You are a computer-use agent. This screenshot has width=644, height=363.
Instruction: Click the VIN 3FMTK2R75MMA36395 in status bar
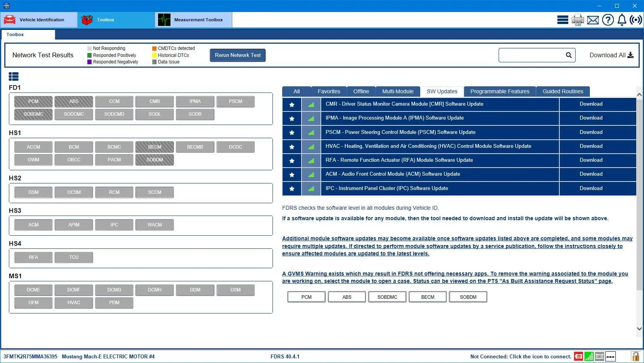coord(30,356)
